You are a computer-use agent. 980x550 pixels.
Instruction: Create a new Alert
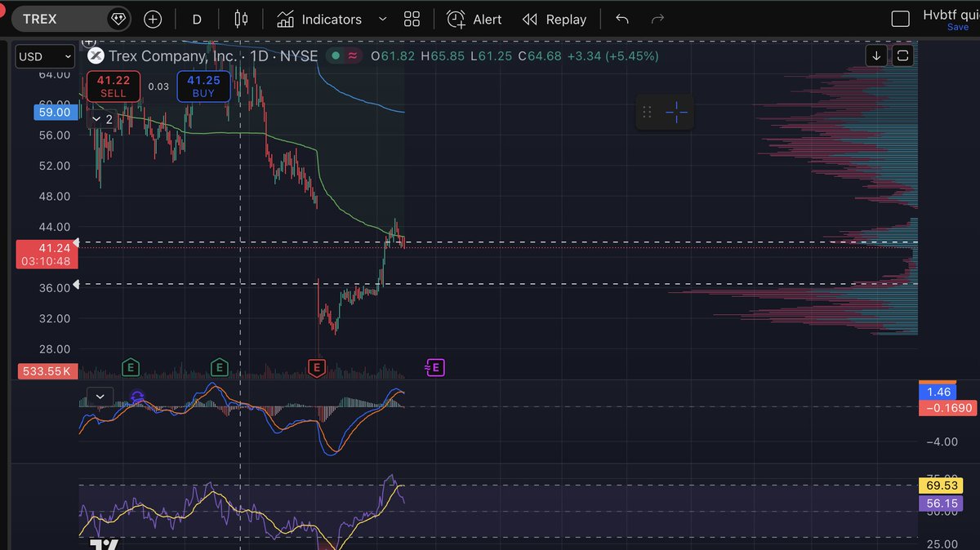(474, 19)
